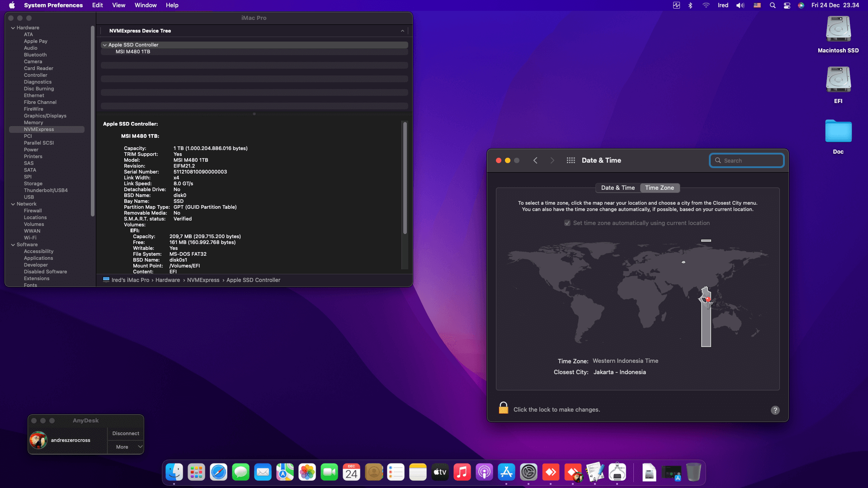The width and height of the screenshot is (868, 488).
Task: Open the Help menu
Action: click(172, 5)
